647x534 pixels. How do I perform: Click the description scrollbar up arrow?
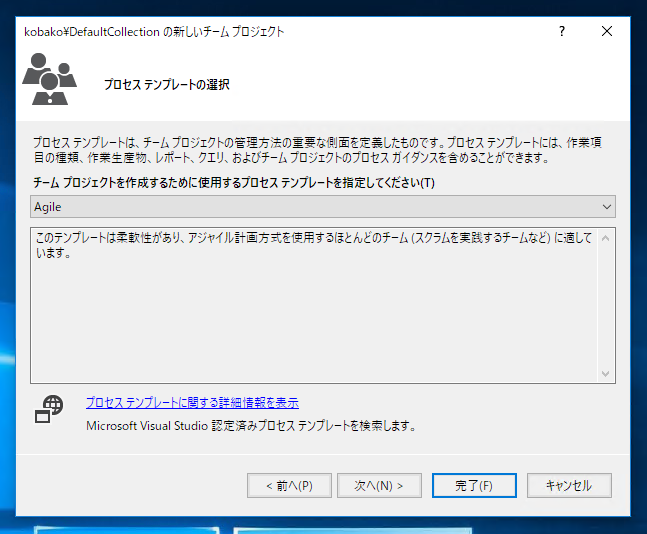(x=605, y=238)
